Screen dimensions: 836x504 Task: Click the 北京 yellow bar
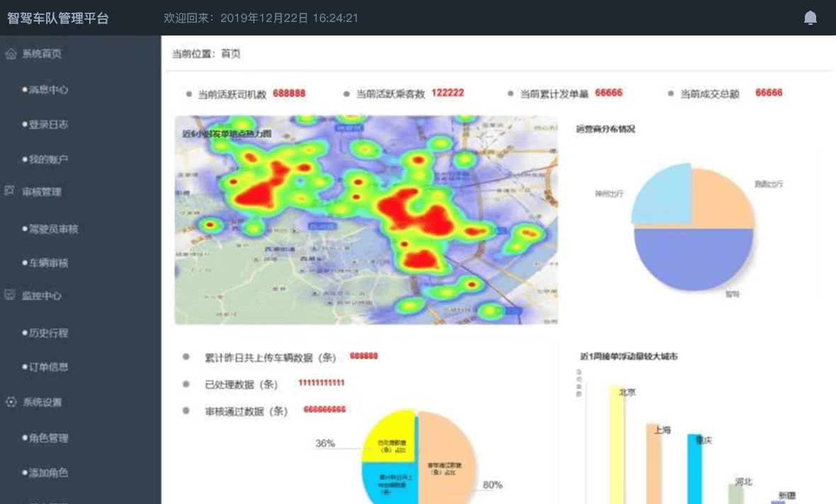[x=617, y=445]
